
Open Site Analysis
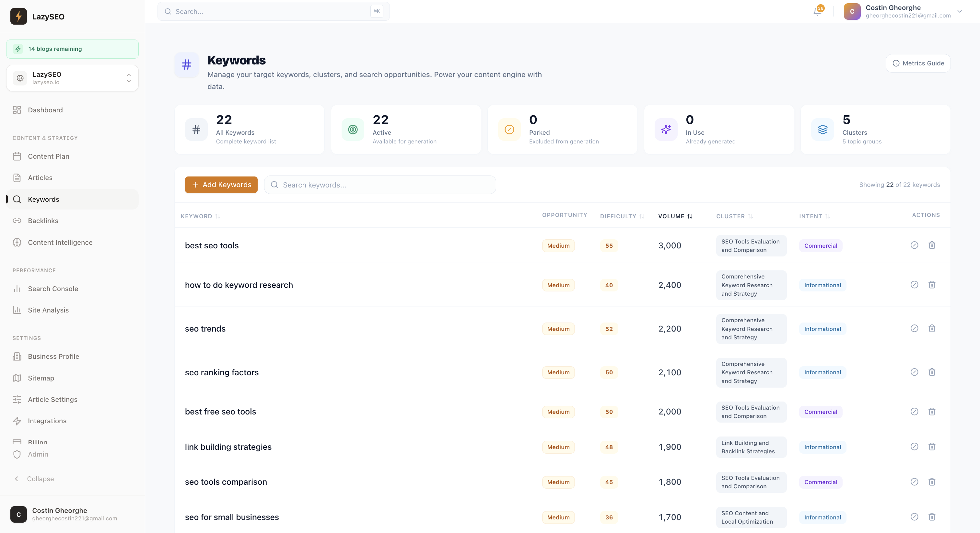click(48, 310)
